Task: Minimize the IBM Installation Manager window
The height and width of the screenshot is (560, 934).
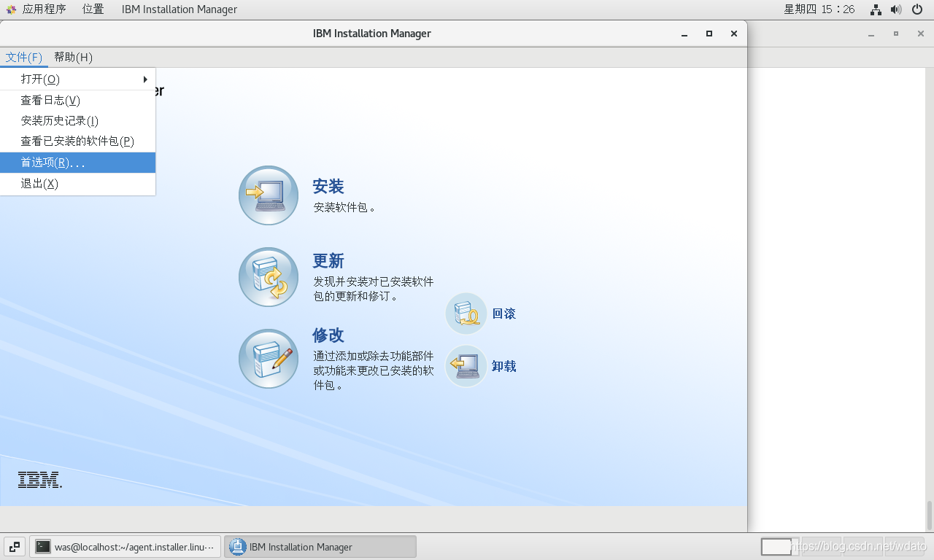Action: pos(684,34)
